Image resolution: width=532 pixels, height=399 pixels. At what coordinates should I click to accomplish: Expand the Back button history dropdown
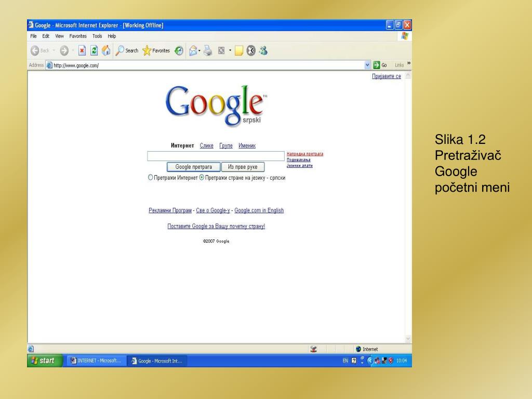tap(54, 50)
